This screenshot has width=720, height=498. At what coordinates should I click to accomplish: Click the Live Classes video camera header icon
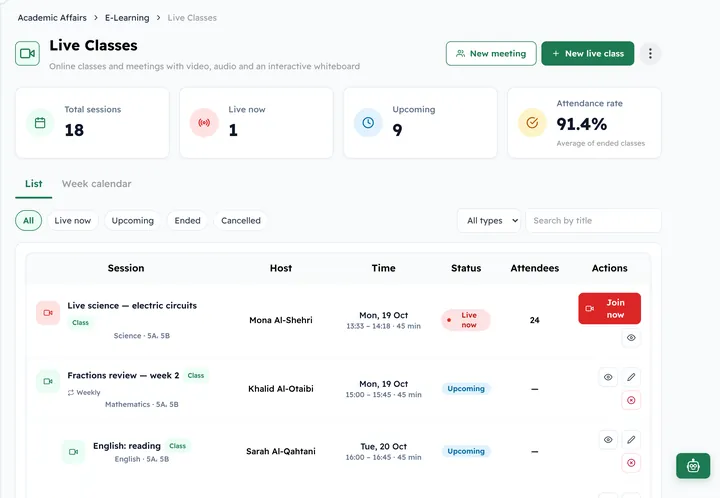pyautogui.click(x=27, y=54)
